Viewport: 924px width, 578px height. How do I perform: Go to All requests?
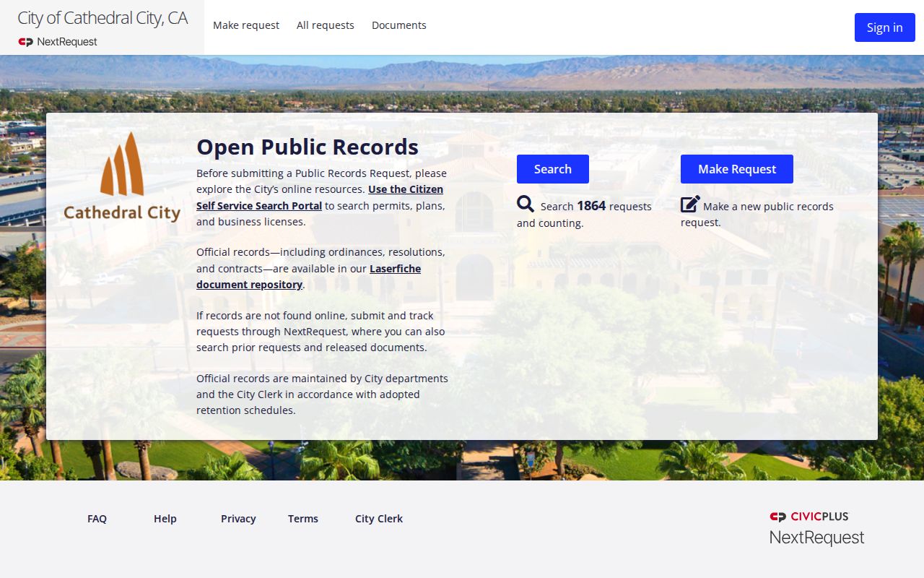(326, 25)
